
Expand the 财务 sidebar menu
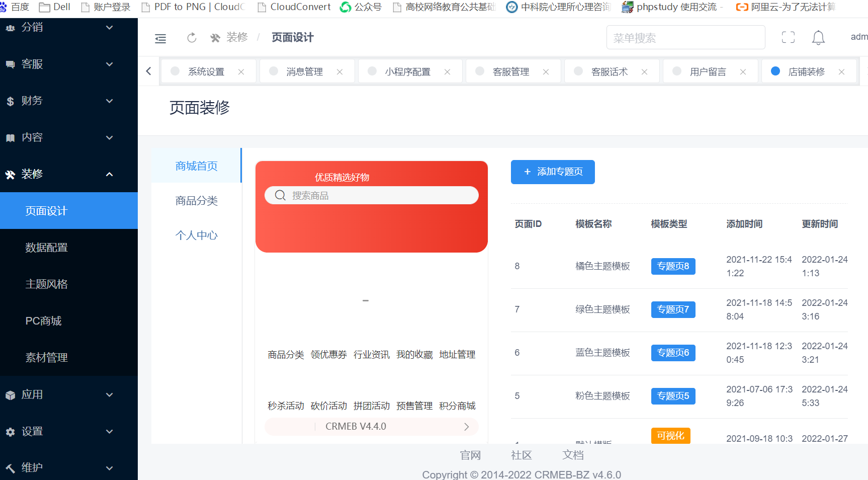[x=68, y=101]
